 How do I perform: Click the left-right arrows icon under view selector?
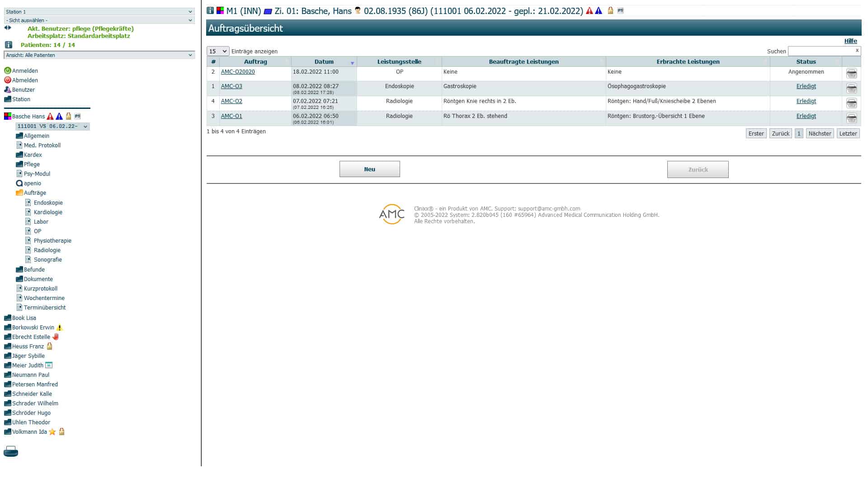[x=8, y=28]
